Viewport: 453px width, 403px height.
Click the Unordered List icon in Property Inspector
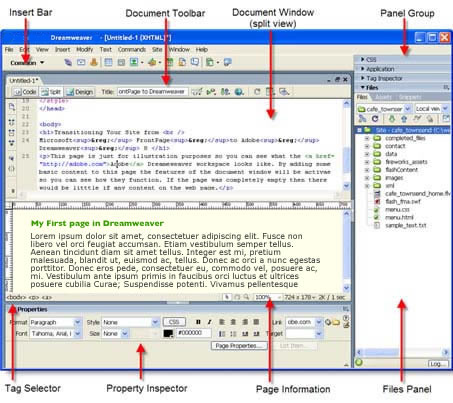click(222, 333)
